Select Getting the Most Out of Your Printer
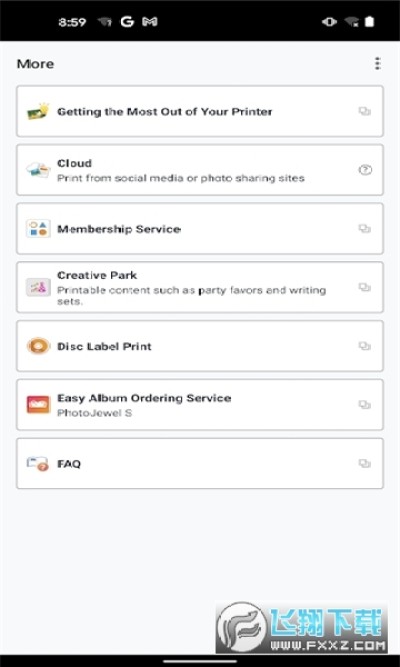Screen dimensions: 400x667 point(200,111)
